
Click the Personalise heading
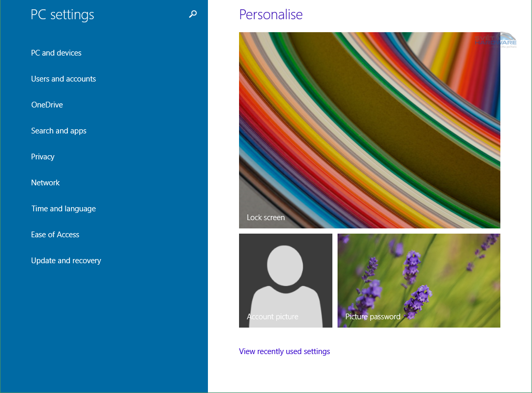point(271,15)
